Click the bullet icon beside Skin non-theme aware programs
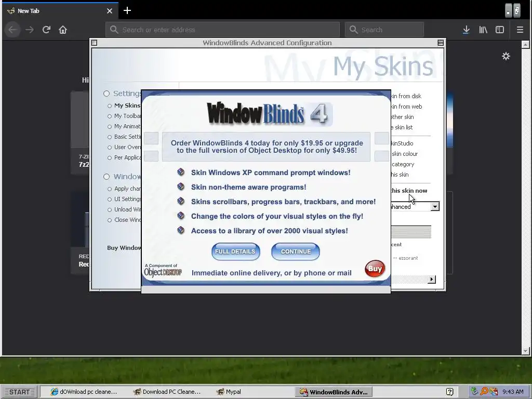This screenshot has height=399, width=532. click(181, 187)
